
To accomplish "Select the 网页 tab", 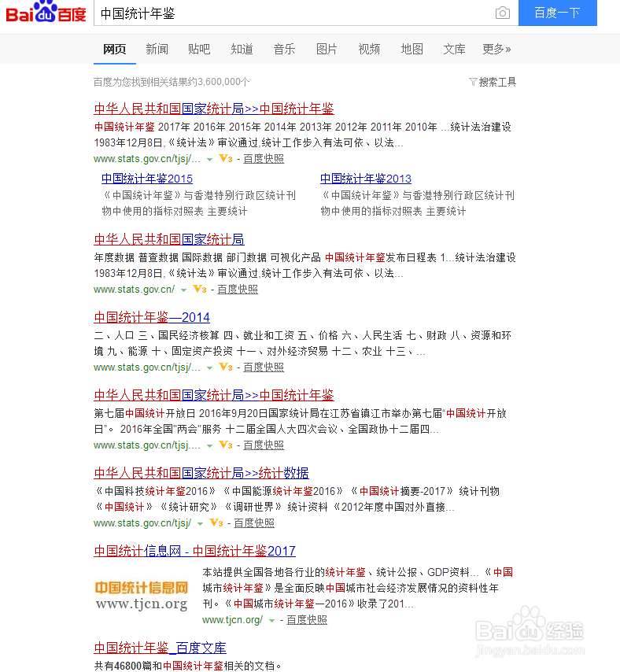I will click(114, 49).
